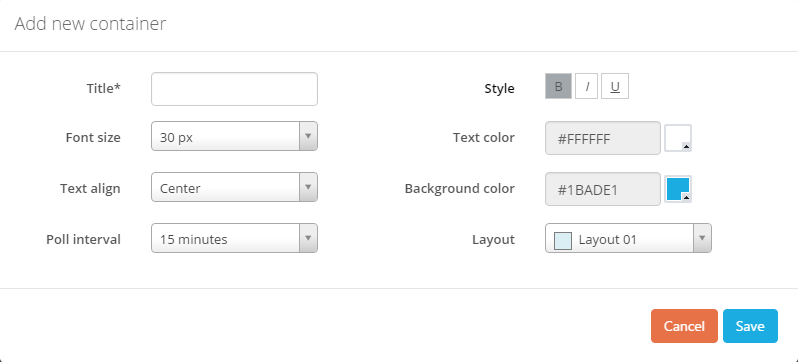This screenshot has width=798, height=362.
Task: Click the Layout 01 thumbnail icon
Action: pyautogui.click(x=563, y=240)
